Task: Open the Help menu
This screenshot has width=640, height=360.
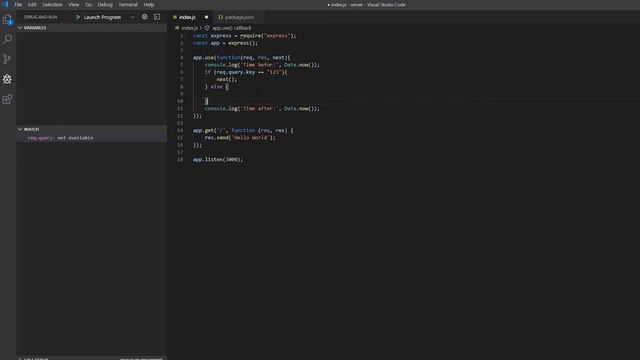Action: (149, 4)
